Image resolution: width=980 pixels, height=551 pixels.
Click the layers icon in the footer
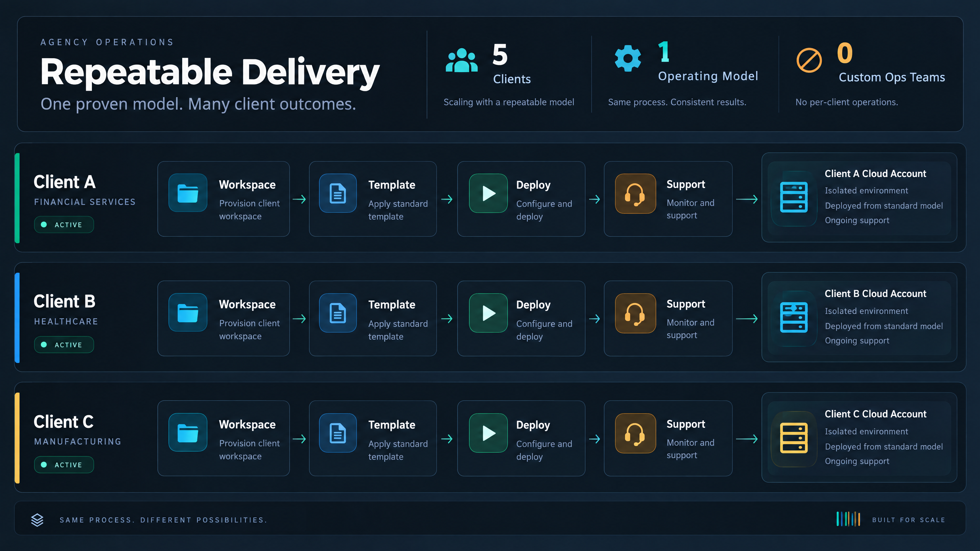click(37, 520)
